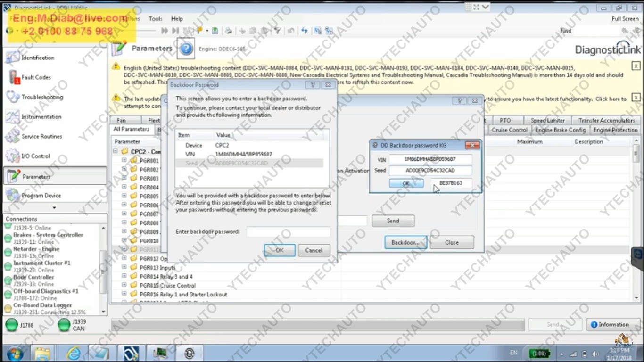Expand PGR016 Relay 1 and Starter Lockout

pos(124,294)
